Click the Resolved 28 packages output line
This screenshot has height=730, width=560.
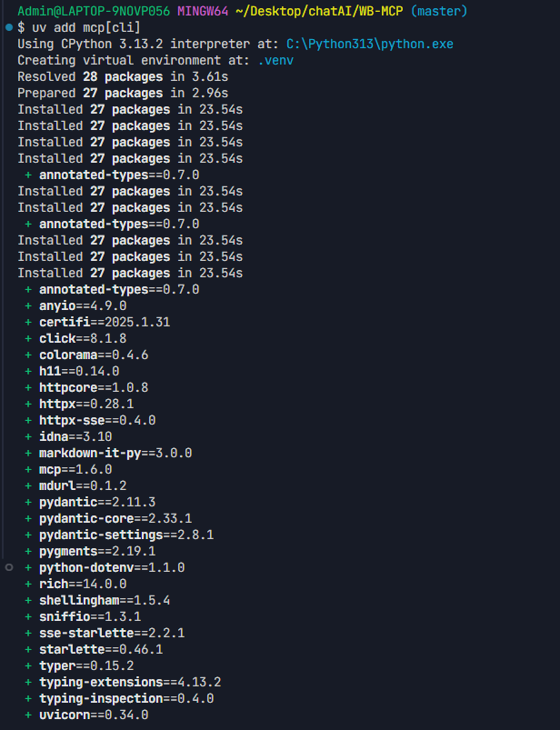pos(122,77)
